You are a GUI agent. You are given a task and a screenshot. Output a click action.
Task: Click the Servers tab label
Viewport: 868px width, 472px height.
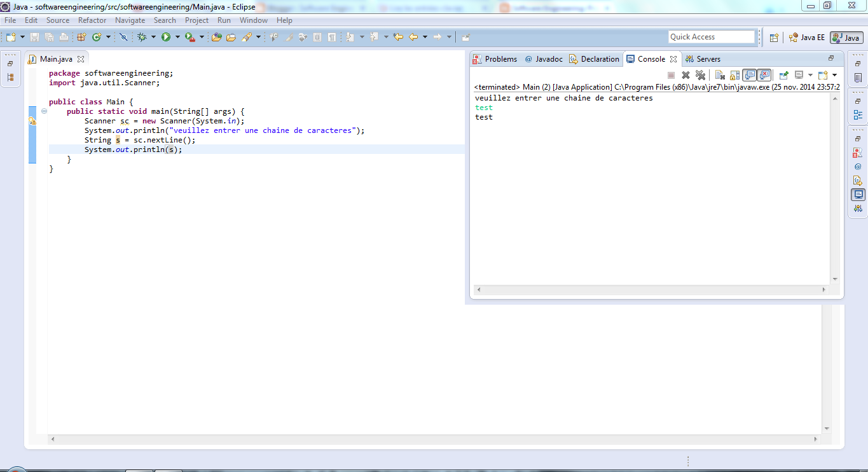pos(708,59)
